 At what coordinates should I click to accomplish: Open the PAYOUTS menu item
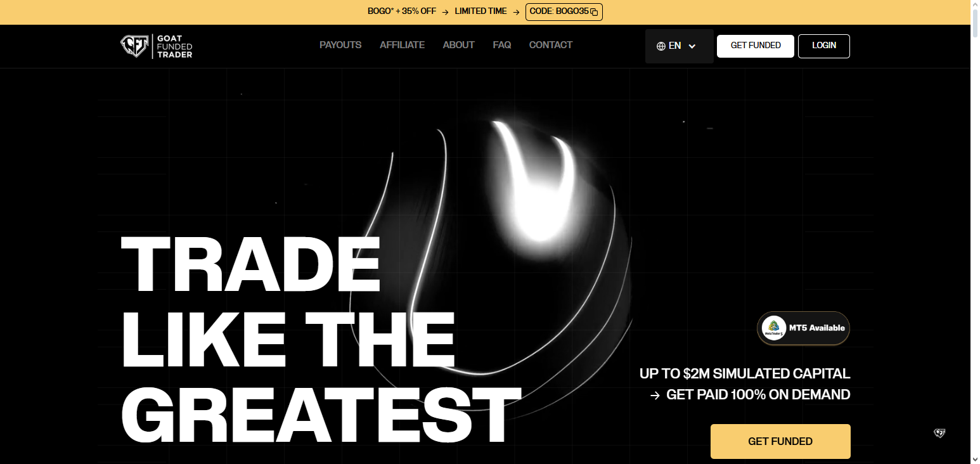[340, 45]
